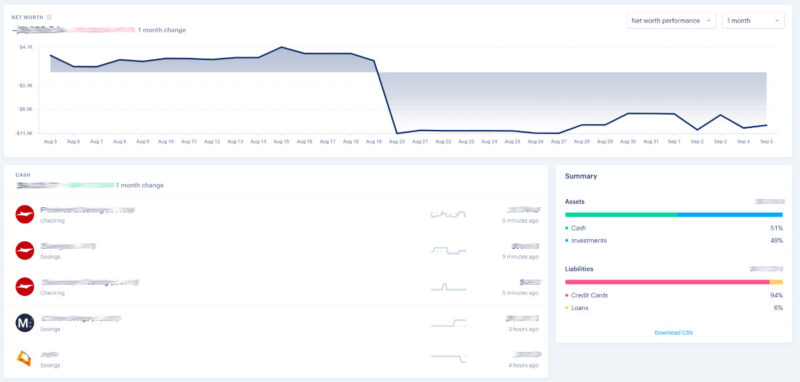Click the pink Credit Cards segment of Liabilities bar
The image size is (800, 382).
click(x=667, y=282)
